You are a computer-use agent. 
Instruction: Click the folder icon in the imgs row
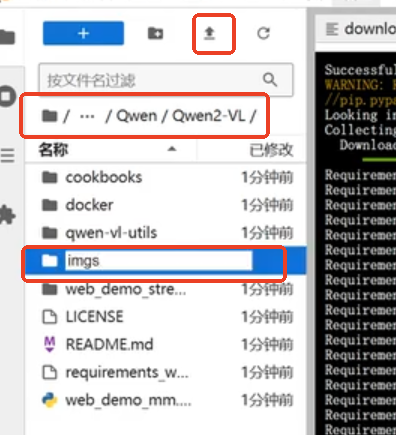click(x=50, y=261)
